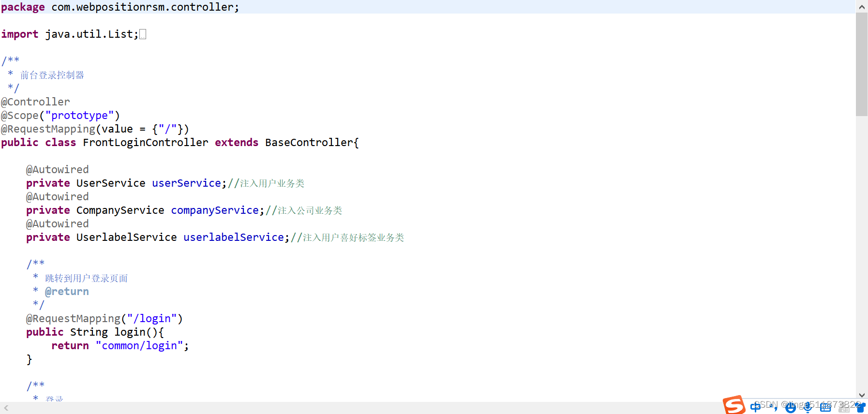The image size is (868, 414).
Task: Click the "login(){" method name
Action: (x=139, y=332)
